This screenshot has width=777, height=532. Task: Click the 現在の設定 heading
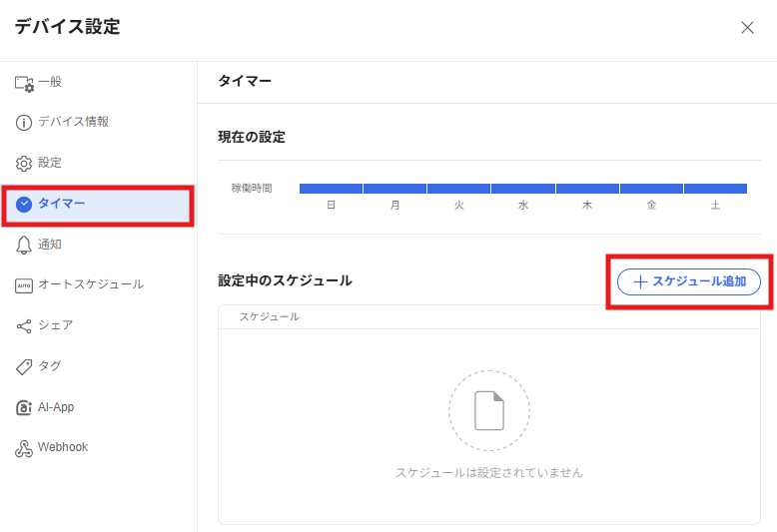pyautogui.click(x=252, y=137)
